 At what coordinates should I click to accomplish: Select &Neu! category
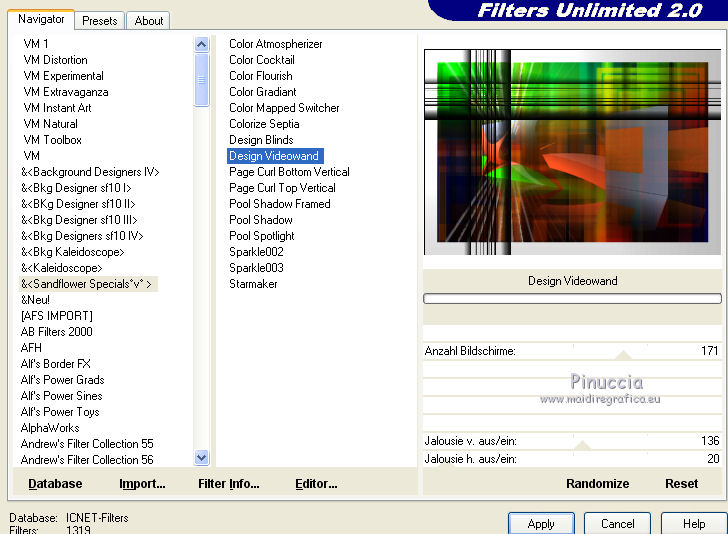35,300
